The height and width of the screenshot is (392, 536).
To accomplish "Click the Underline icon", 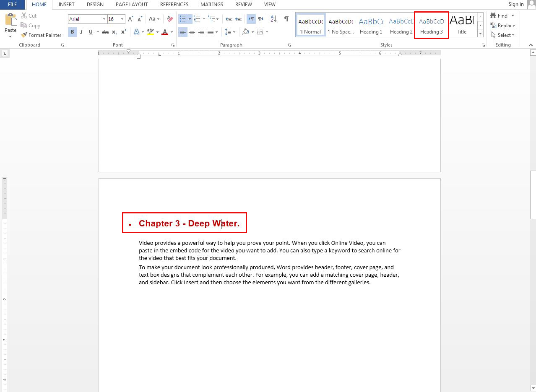I will (x=90, y=32).
